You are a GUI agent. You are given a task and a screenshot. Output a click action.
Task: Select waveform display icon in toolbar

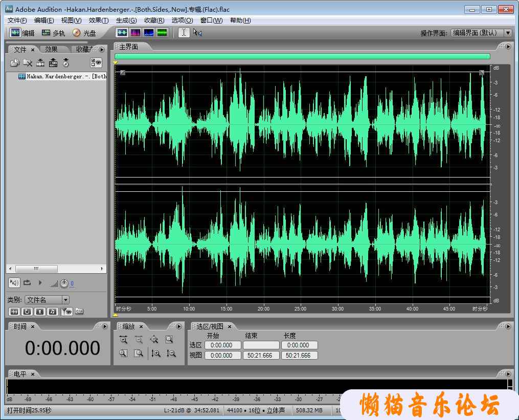click(x=122, y=32)
